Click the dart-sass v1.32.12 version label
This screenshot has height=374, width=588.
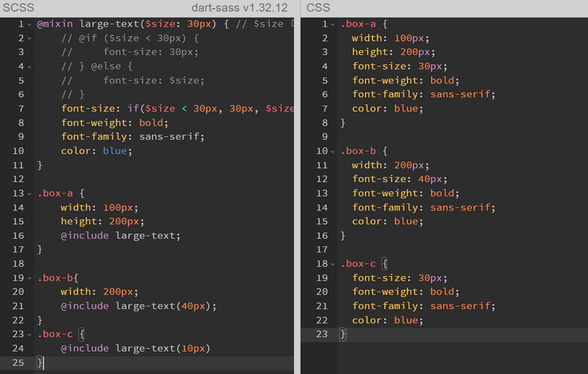(239, 8)
